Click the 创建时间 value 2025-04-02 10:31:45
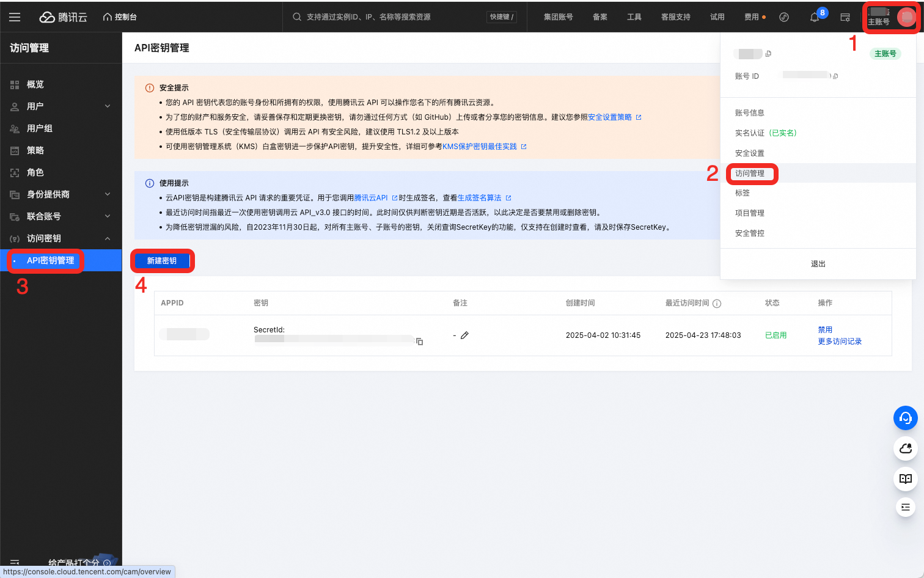Viewport: 924px width, 578px height. pyautogui.click(x=603, y=335)
